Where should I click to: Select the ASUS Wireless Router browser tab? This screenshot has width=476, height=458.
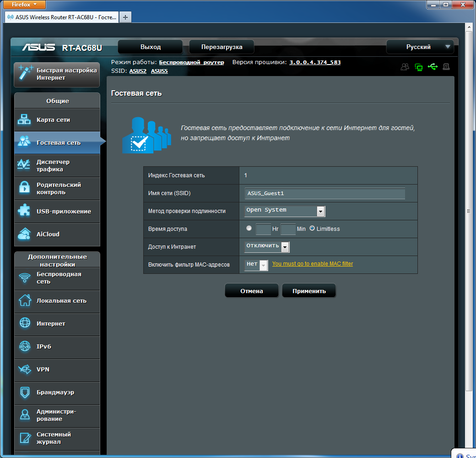click(62, 17)
